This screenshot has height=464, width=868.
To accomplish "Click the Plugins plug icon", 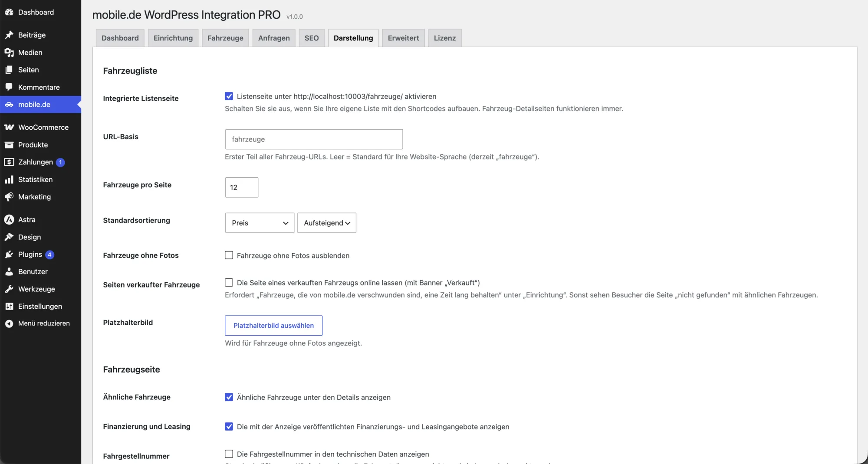I will [x=9, y=255].
